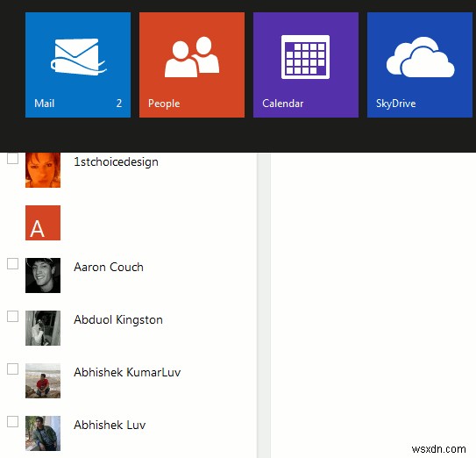The height and width of the screenshot is (458, 476).
Task: Select the Abhishek KumarLuv contact name
Action: point(127,372)
